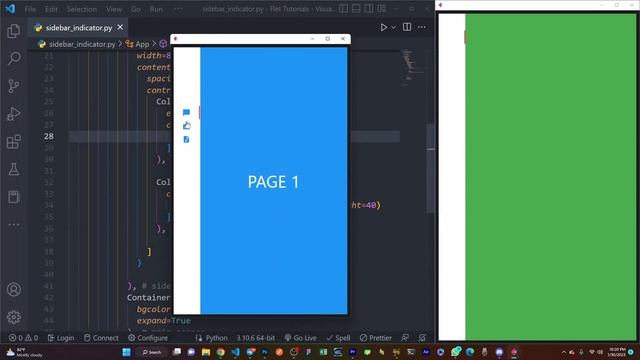The height and width of the screenshot is (360, 640).
Task: Click the code minimap
Action: click(x=413, y=67)
